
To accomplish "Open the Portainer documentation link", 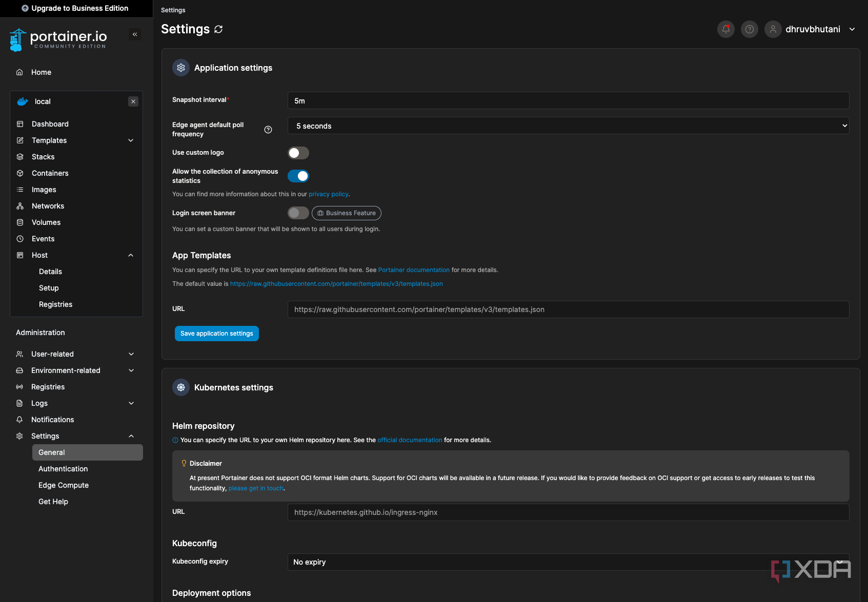I will (x=414, y=270).
